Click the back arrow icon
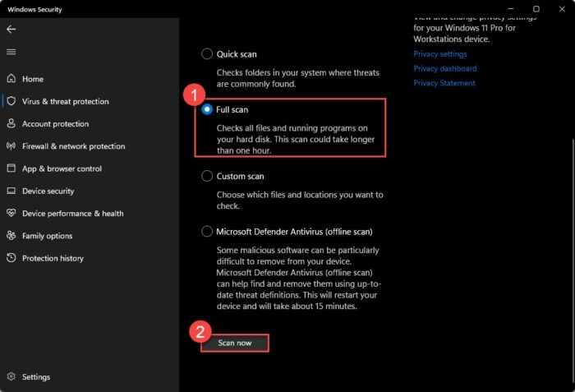 (11, 29)
